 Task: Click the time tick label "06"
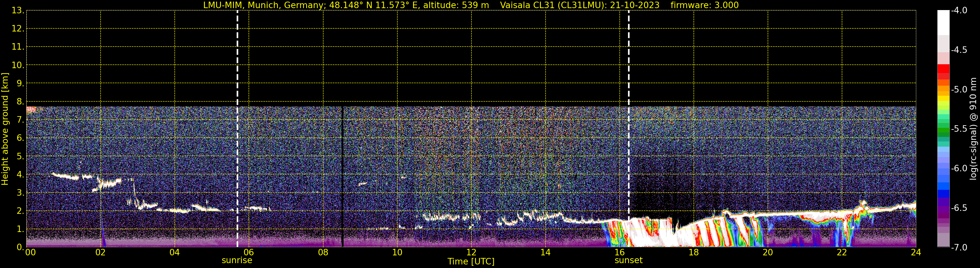tap(249, 252)
